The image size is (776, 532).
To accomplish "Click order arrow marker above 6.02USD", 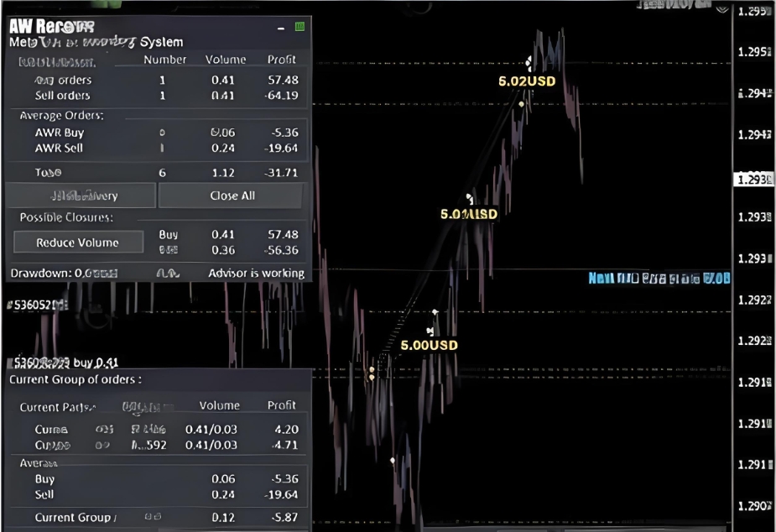I will (x=529, y=62).
